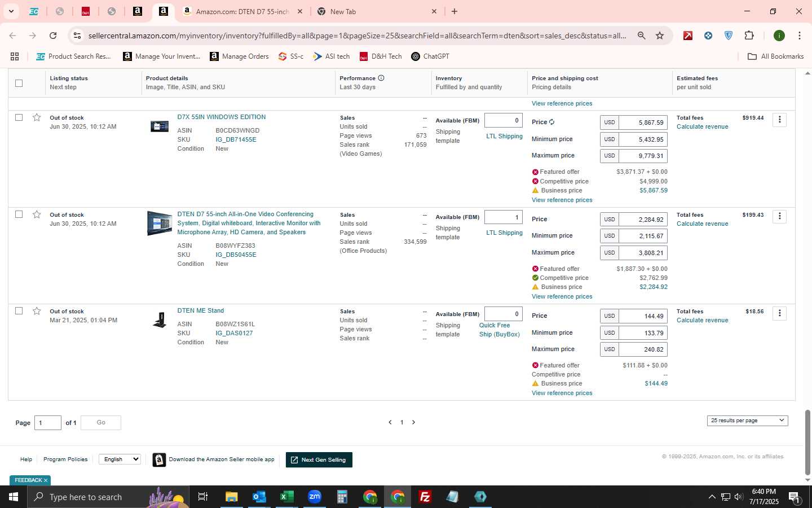Open the All Bookmarks folder
The width and height of the screenshot is (812, 508).
click(x=775, y=56)
